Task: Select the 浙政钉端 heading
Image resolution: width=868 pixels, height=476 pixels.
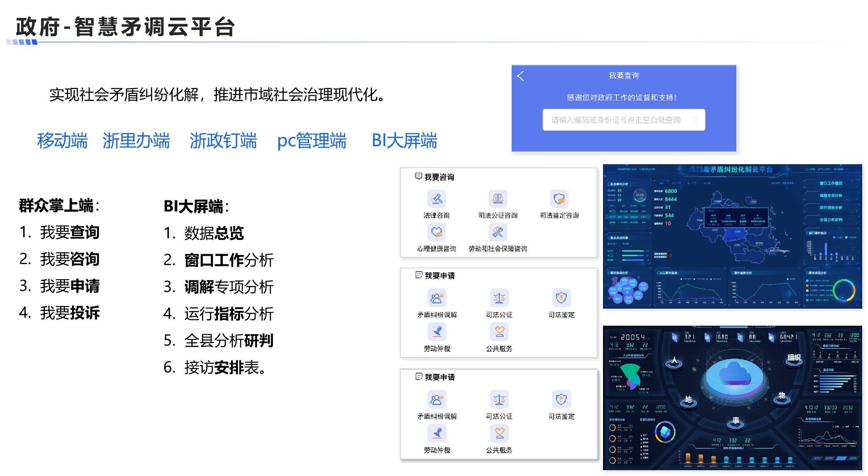Action: (x=223, y=141)
